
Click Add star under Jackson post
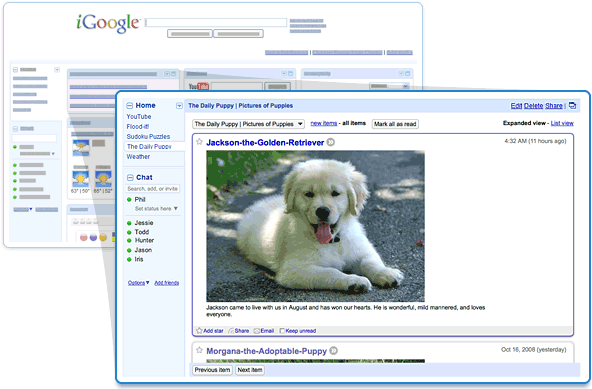click(210, 331)
